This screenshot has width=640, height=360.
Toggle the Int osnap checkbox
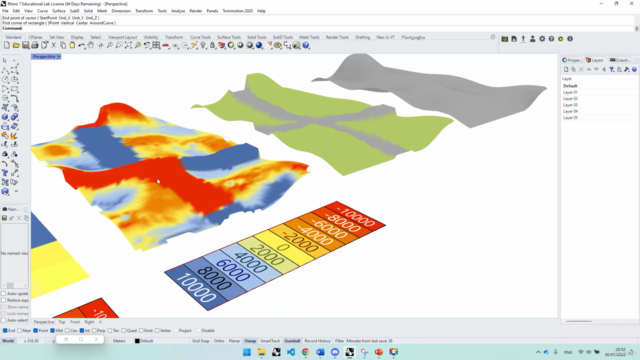(x=82, y=331)
